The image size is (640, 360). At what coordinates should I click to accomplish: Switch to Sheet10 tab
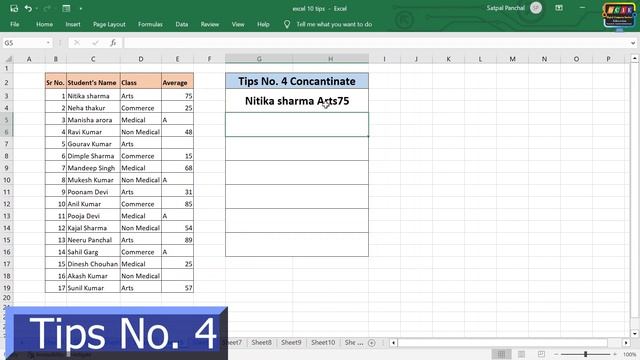(x=323, y=342)
